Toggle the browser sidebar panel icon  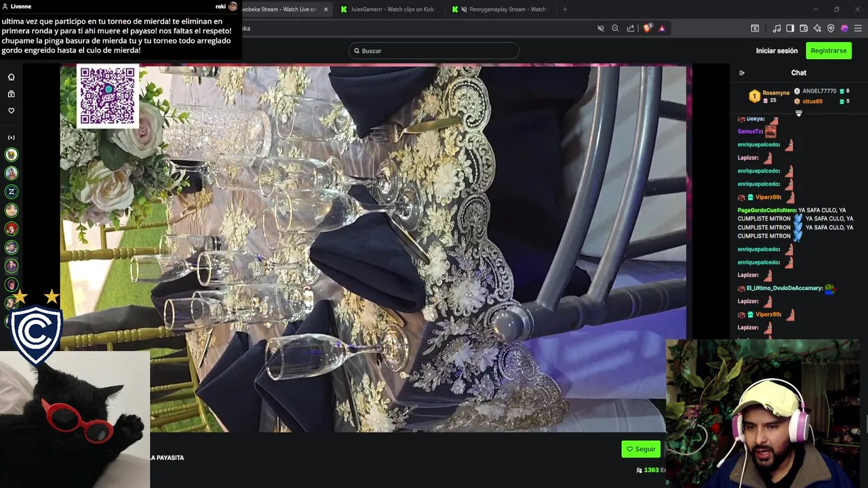(790, 28)
